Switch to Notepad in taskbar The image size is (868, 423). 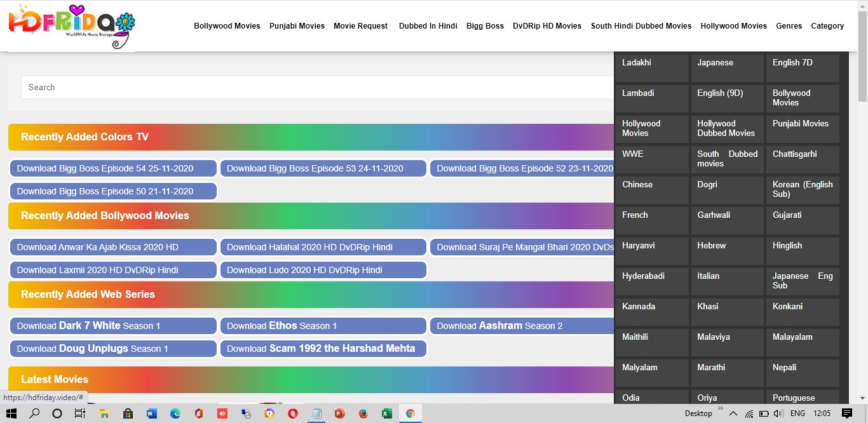[316, 413]
